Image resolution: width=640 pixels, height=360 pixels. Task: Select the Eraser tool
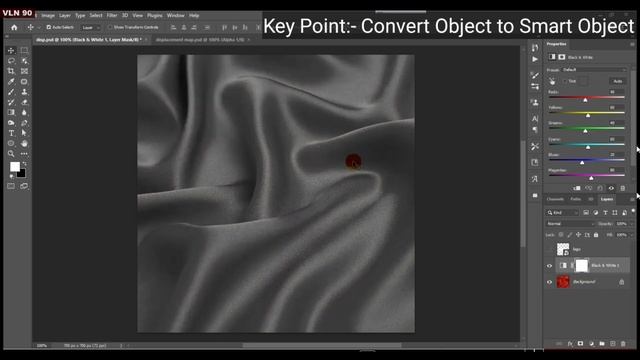24,102
